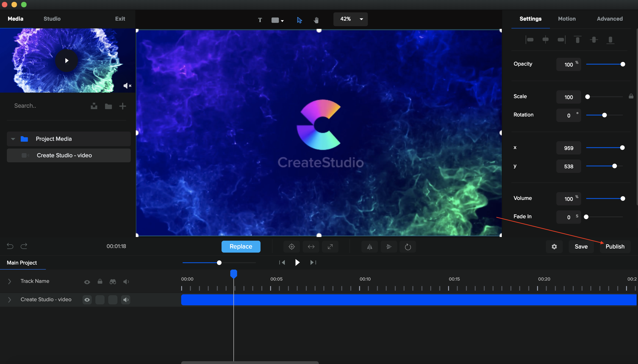Click the reset rotation icon

tap(408, 247)
